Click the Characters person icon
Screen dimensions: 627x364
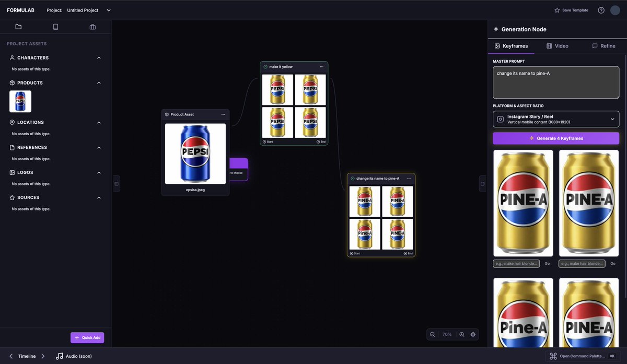(12, 58)
